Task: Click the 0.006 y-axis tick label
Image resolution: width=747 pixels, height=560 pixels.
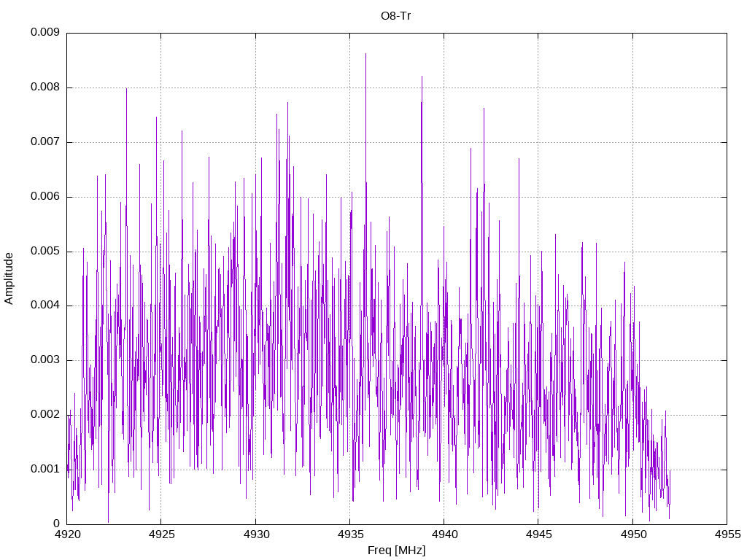Action: 45,197
